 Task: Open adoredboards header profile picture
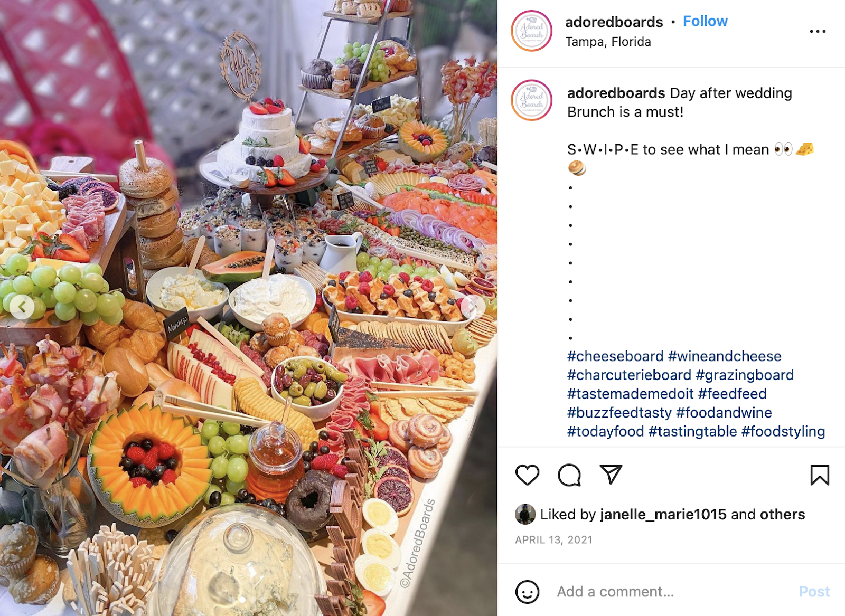[x=531, y=31]
